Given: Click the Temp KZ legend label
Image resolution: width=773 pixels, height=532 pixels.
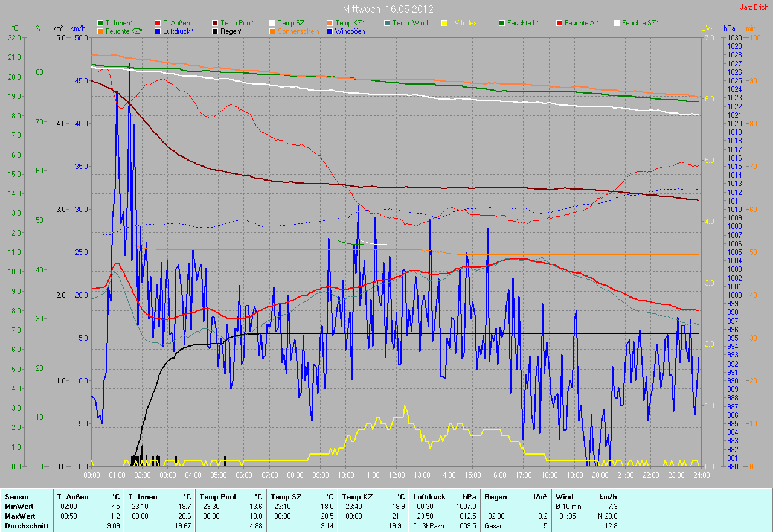Looking at the screenshot, I should pyautogui.click(x=350, y=23).
